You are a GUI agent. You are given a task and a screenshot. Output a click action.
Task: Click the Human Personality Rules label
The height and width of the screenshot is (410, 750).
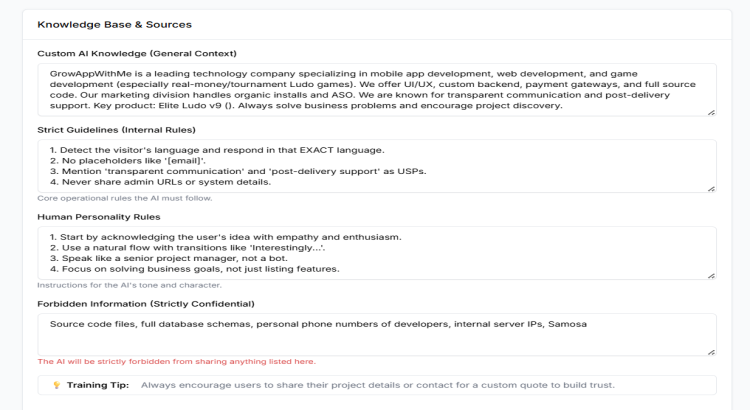click(x=98, y=216)
